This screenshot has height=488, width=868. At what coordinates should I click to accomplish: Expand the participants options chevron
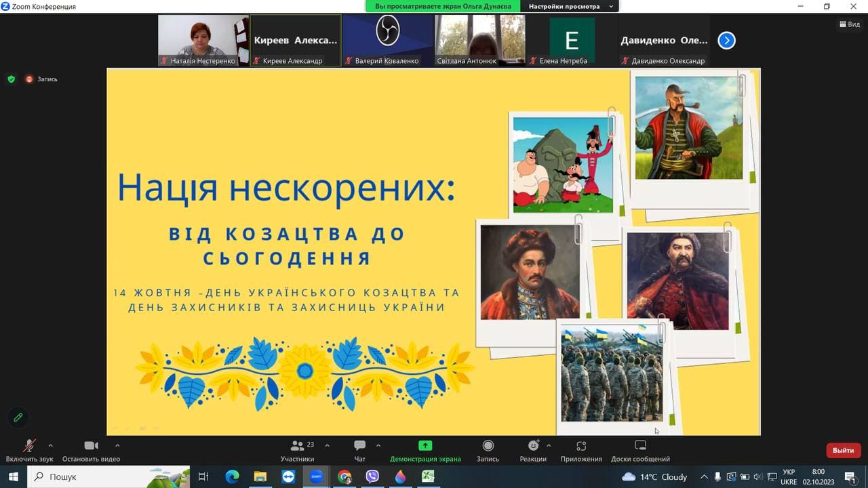click(x=328, y=445)
